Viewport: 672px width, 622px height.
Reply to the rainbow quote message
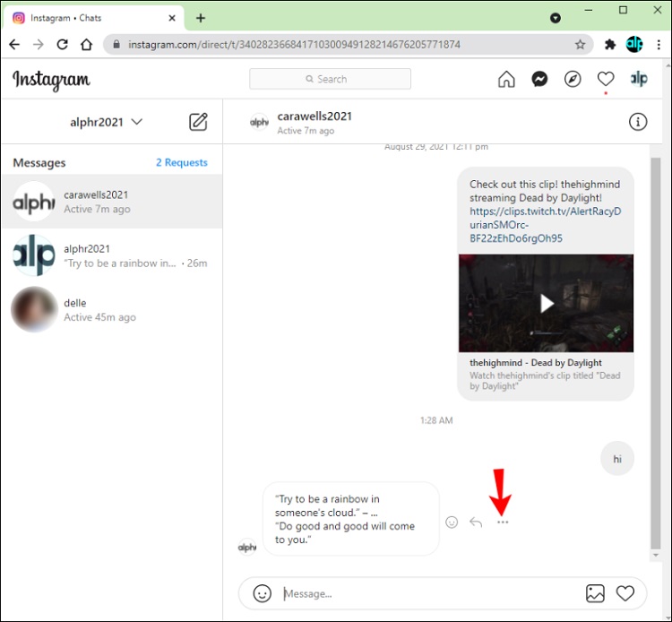476,522
